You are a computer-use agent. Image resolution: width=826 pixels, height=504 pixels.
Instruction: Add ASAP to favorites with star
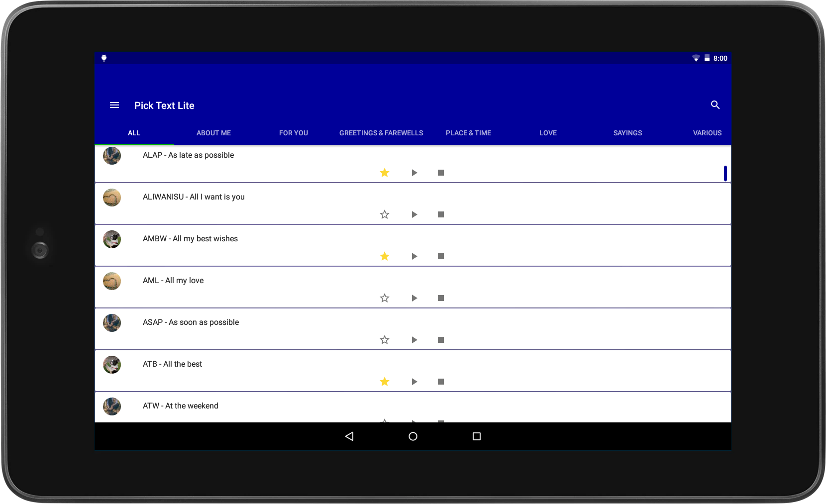click(x=385, y=340)
